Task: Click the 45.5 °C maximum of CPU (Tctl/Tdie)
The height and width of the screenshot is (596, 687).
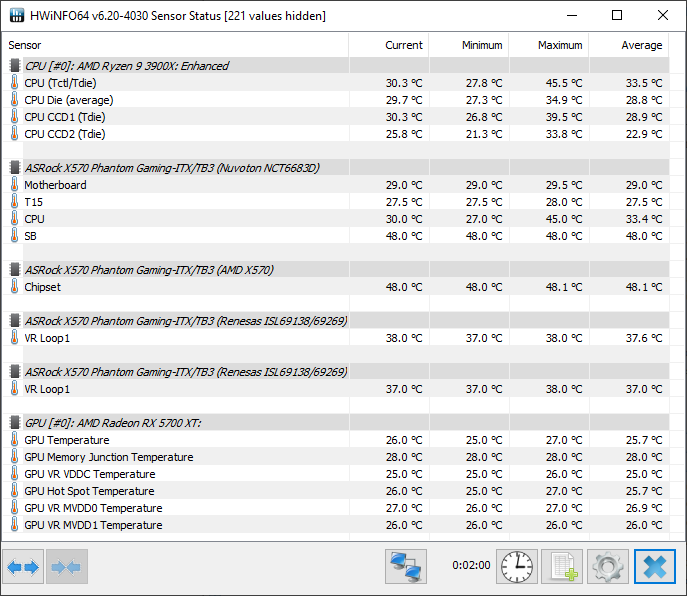Action: [x=564, y=83]
